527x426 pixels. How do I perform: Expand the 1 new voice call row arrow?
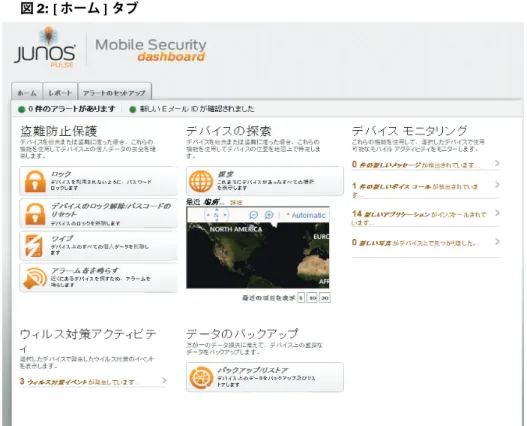pyautogui.click(x=497, y=185)
